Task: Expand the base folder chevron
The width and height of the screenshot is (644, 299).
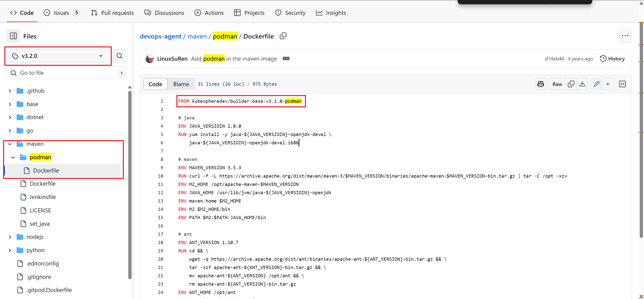Action: [10, 104]
